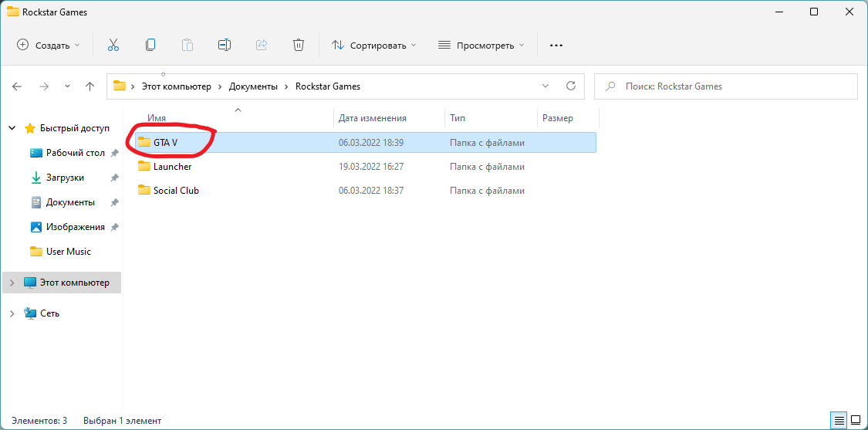Open the Просмотреть dropdown menu

click(x=481, y=46)
